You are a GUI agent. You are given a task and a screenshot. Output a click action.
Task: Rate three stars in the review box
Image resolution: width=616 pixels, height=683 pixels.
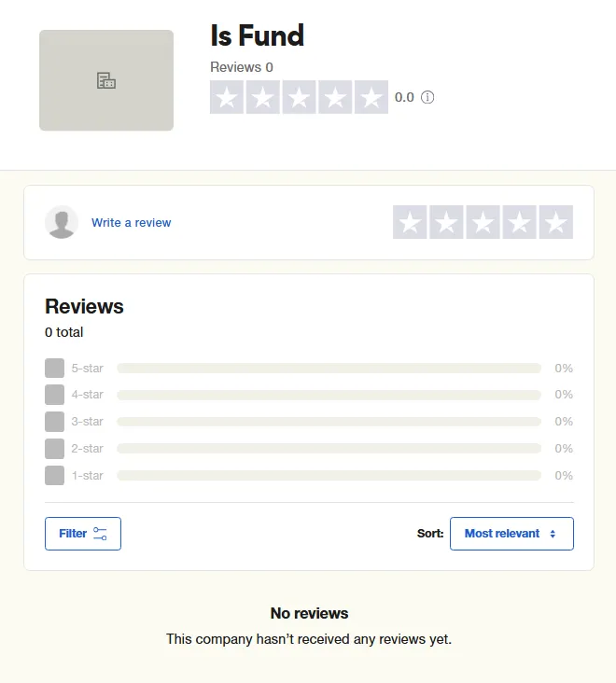click(x=483, y=223)
